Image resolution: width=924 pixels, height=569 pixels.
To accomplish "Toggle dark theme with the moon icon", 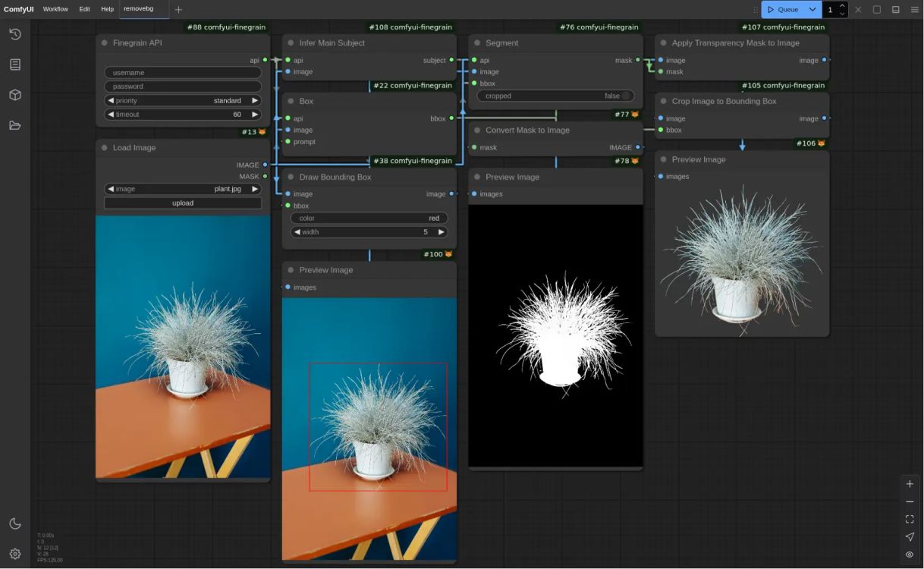I will pyautogui.click(x=15, y=523).
